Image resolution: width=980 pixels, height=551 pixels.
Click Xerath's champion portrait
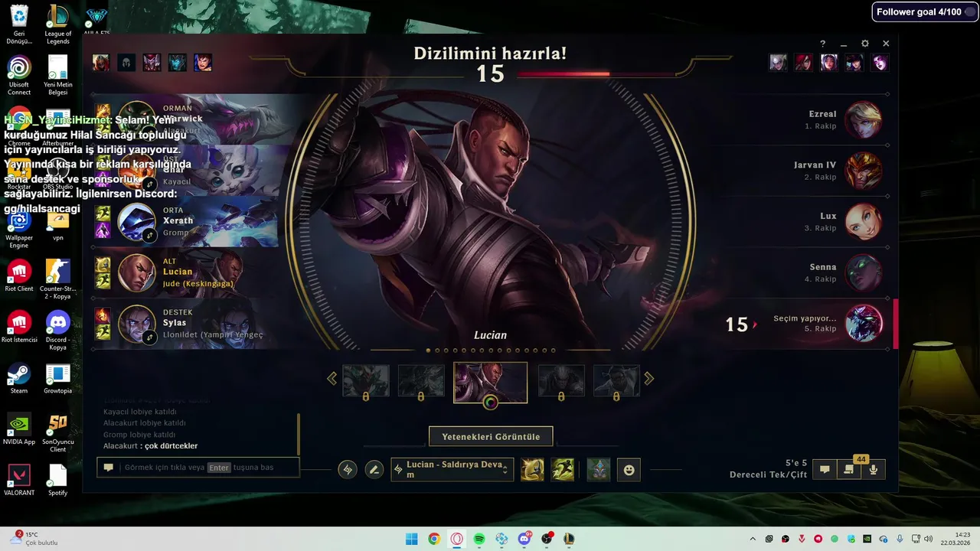(137, 222)
